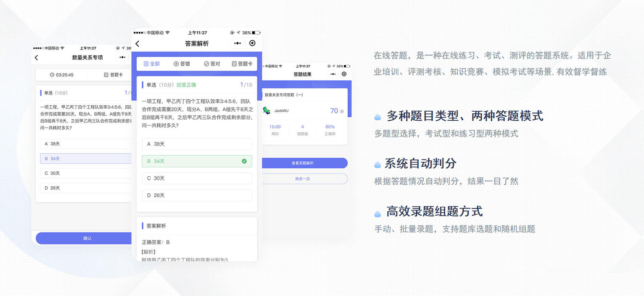Viewport: 644px width, 296px height.
Task: Click the JackWU avatar image
Action: pos(267,110)
